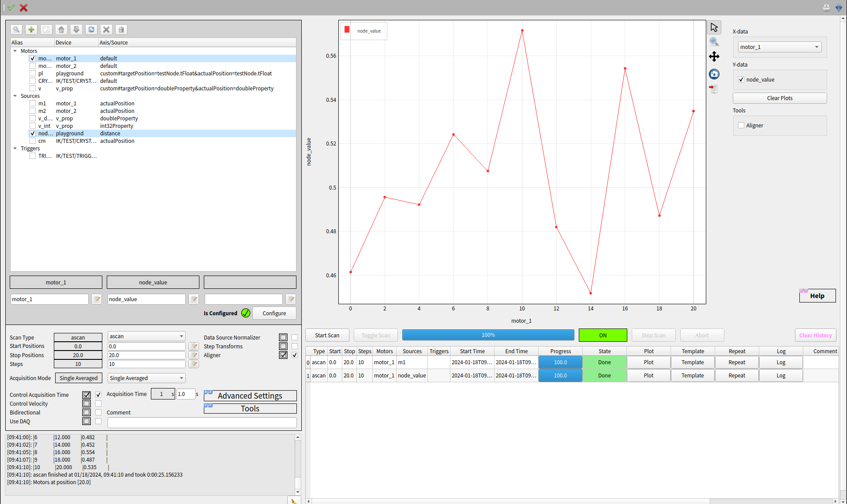Open the Single Averaged acquisition mode dropdown

pyautogui.click(x=146, y=378)
